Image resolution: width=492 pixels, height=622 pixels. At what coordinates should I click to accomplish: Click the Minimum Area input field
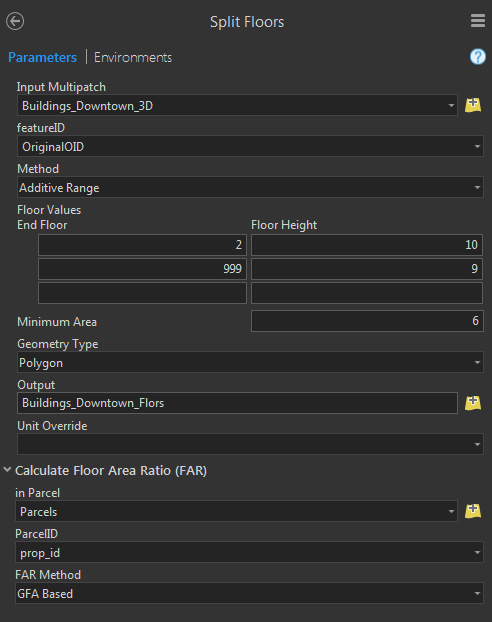pos(367,321)
